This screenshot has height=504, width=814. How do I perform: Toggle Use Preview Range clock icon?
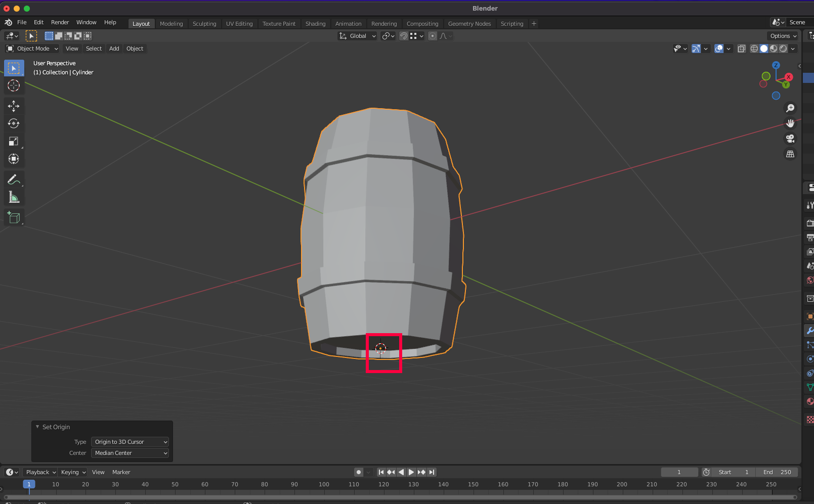[x=706, y=472]
